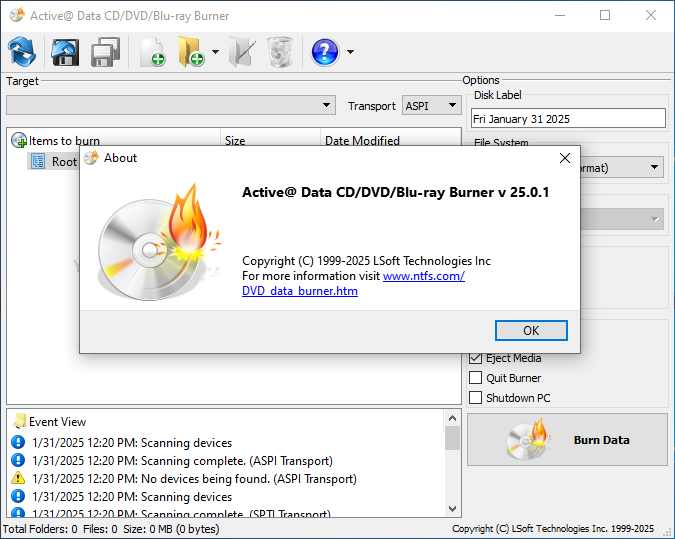
Task: Open the add folder dropdown arrow
Action: 215,52
